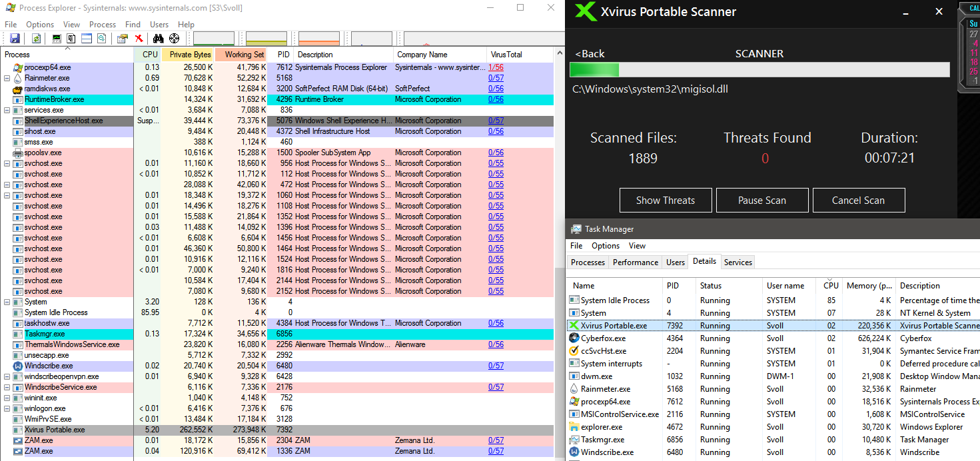Collapse the winlogon.exe tree node
Viewport: 980px width, 461px height.
click(x=7, y=408)
